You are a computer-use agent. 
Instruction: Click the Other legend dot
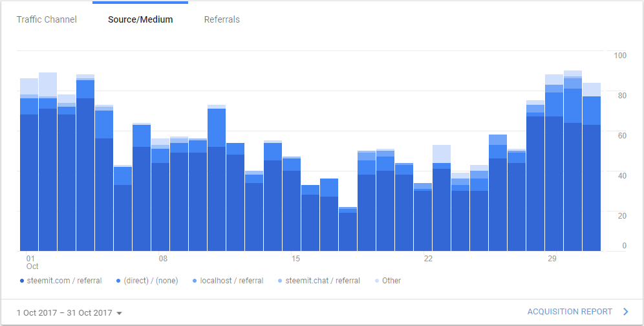376,281
